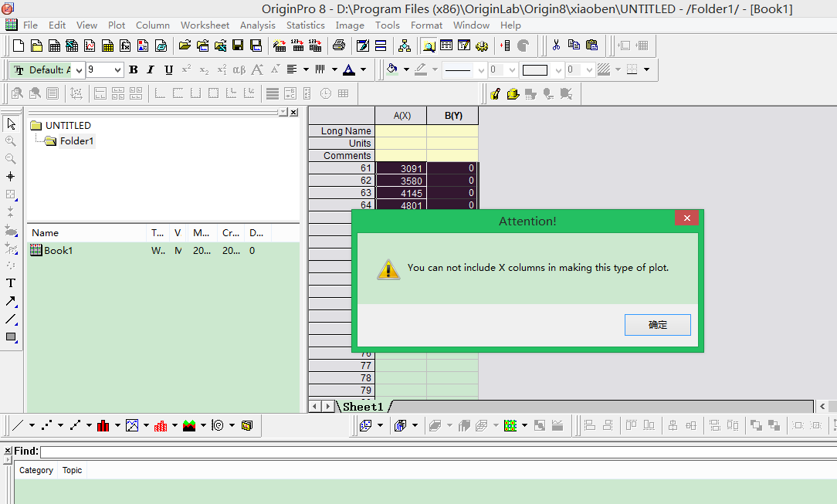This screenshot has height=504, width=837.
Task: Open the Default font name dropdown
Action: click(x=79, y=70)
